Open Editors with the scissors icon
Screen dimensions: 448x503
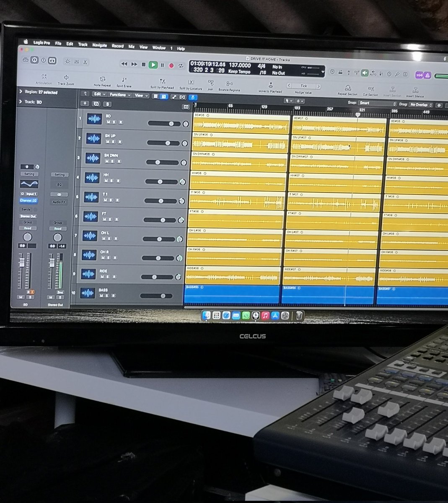pyautogui.click(x=85, y=62)
